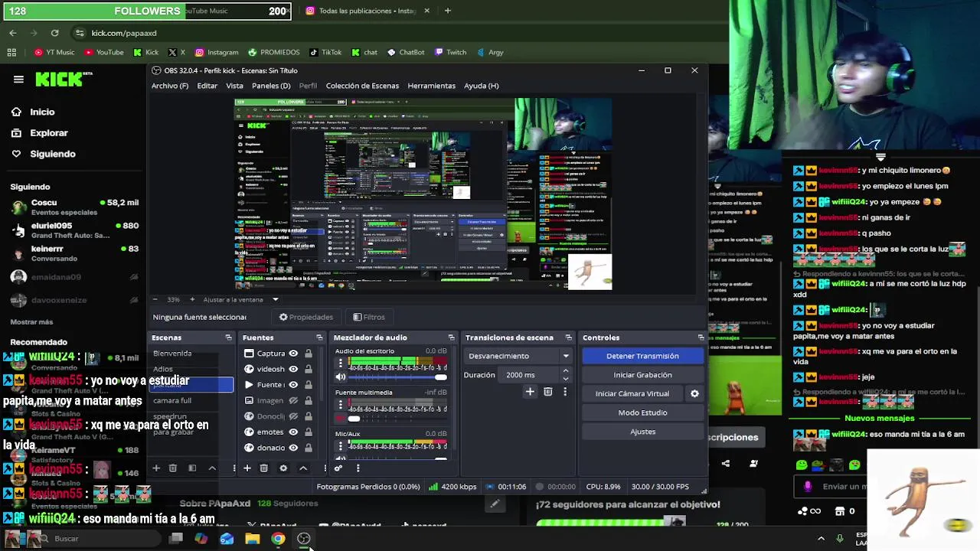
Task: Remove the selected scene with the trash icon
Action: [x=173, y=468]
